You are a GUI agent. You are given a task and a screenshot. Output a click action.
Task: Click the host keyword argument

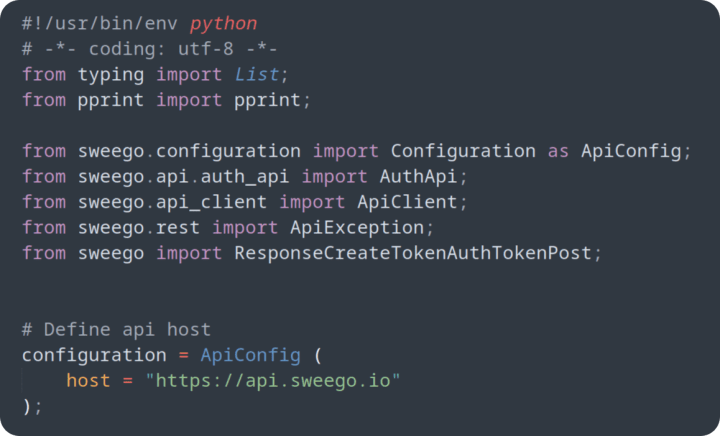coord(88,380)
